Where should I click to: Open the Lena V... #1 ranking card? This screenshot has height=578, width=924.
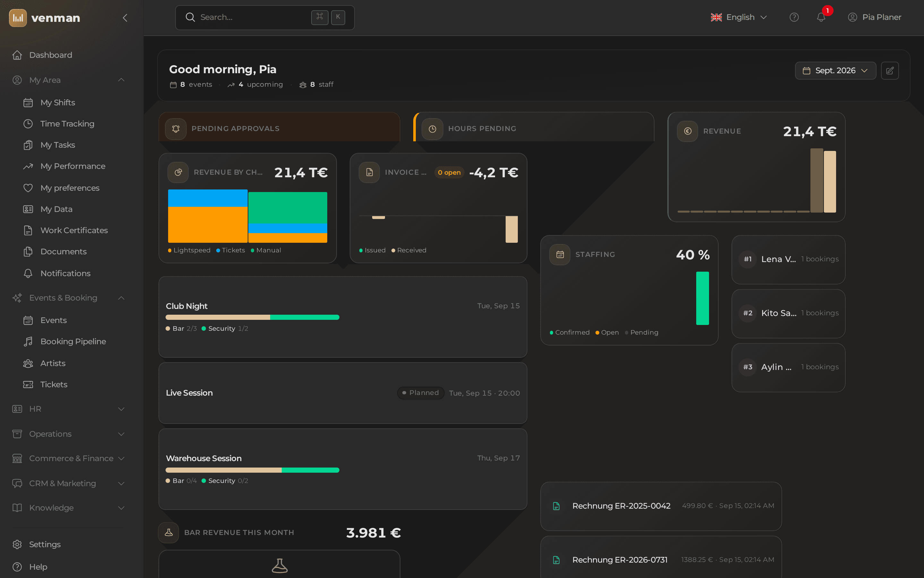(x=788, y=259)
